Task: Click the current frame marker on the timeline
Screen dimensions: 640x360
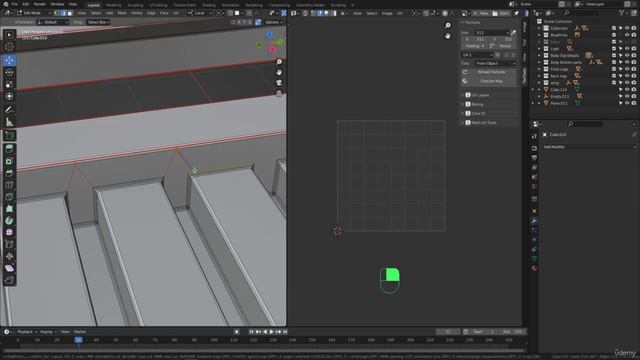Action: click(78, 340)
